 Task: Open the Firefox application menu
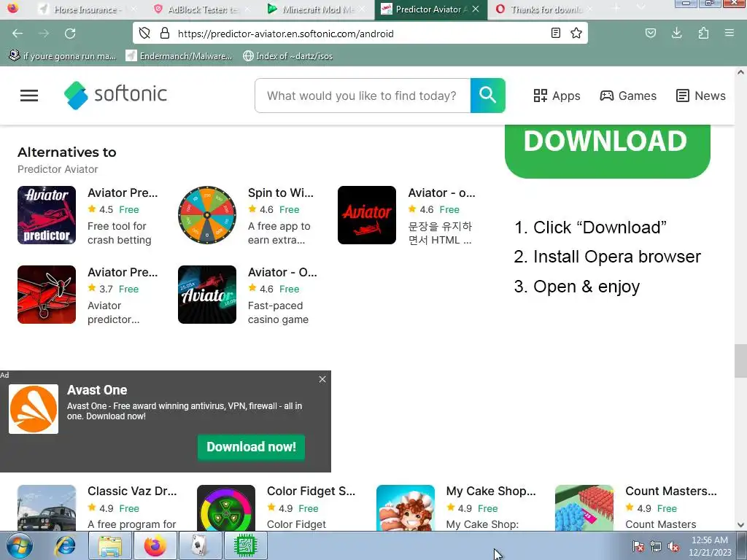coord(729,33)
